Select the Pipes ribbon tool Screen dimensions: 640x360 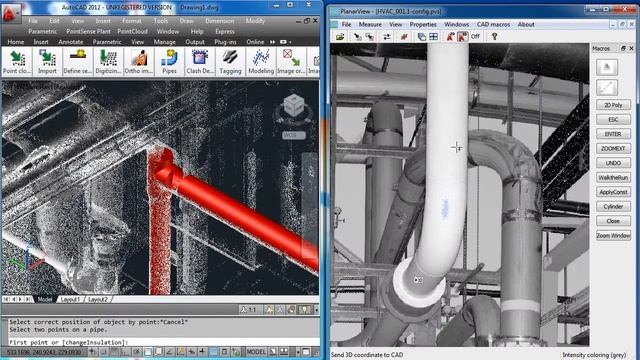pos(169,62)
